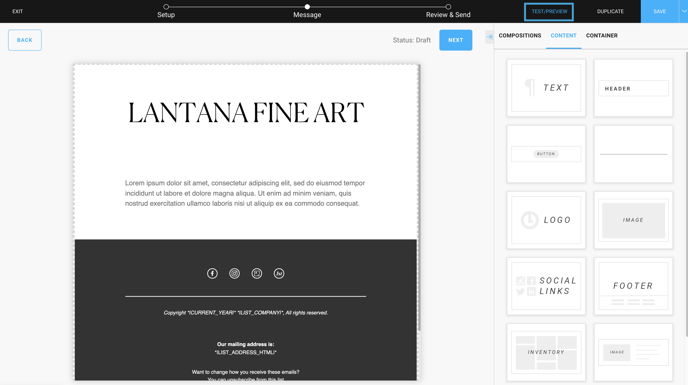Go to the Setup step marker
This screenshot has height=385, width=688.
click(166, 7)
